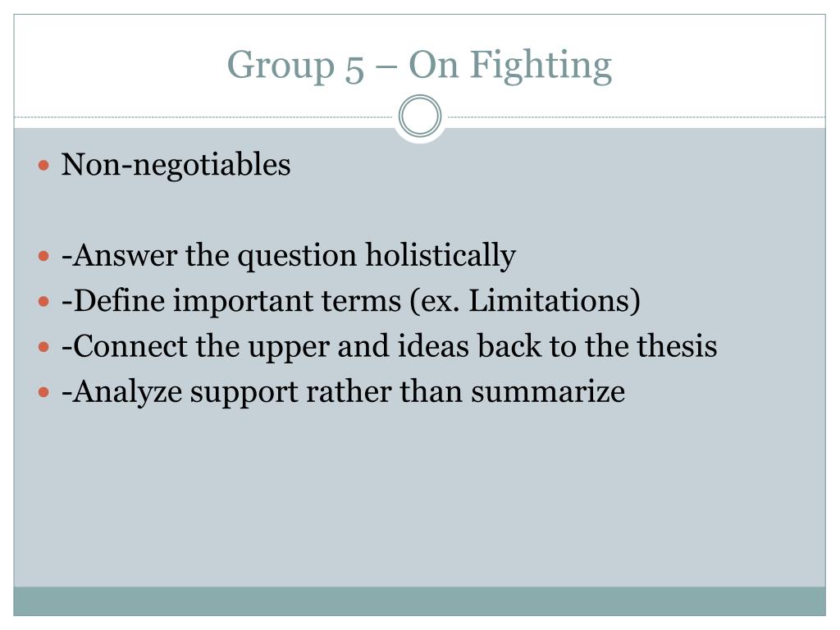Click the '-Analyze support rather than summarize' line

tap(343, 391)
